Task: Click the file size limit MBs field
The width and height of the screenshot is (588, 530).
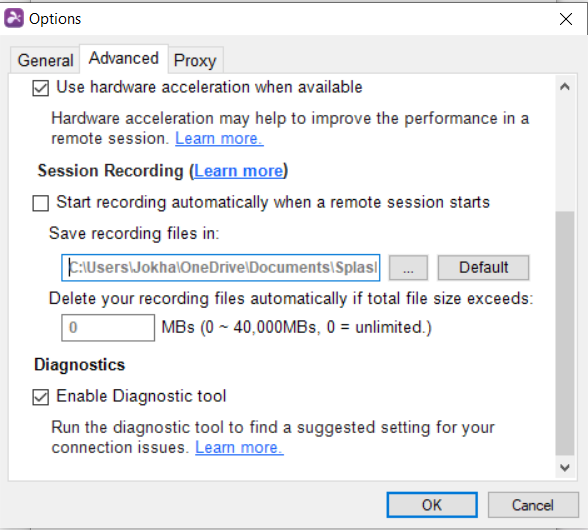Action: (108, 327)
